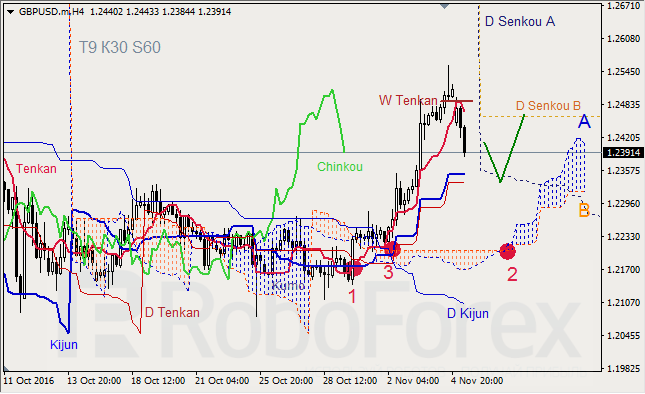
Task: Click the 13 Oct 20:00 time label
Action: 94,380
